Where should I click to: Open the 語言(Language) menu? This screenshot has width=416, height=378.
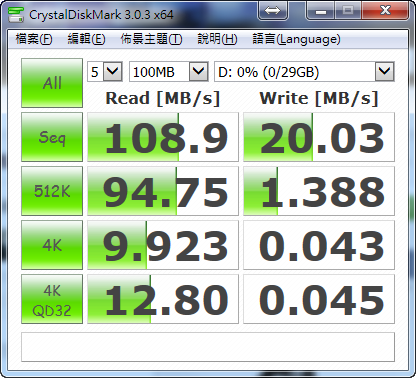[x=296, y=39]
